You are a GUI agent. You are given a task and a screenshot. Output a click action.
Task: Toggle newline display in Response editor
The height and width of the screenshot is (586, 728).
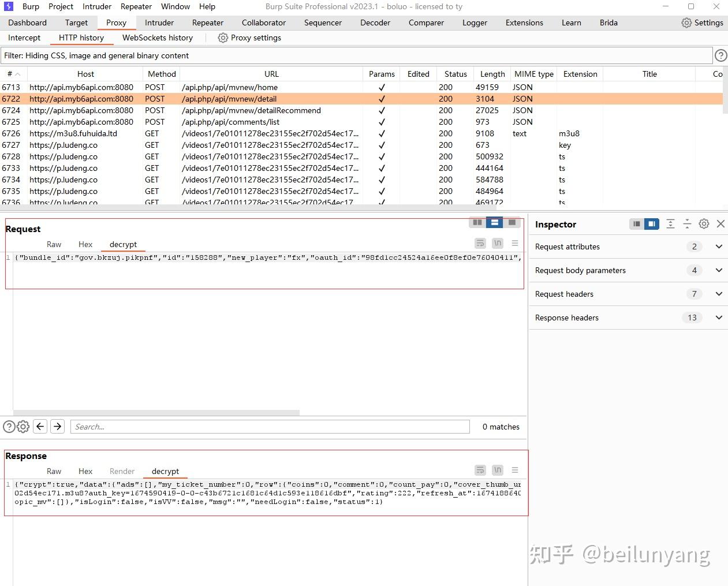click(498, 471)
